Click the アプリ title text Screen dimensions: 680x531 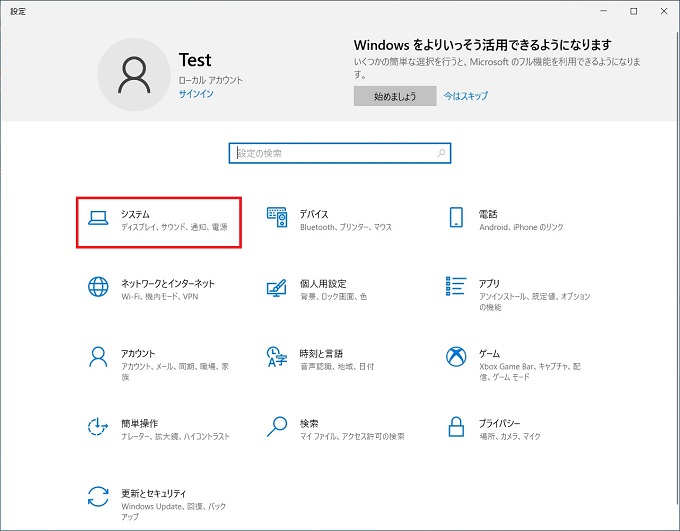click(489, 283)
